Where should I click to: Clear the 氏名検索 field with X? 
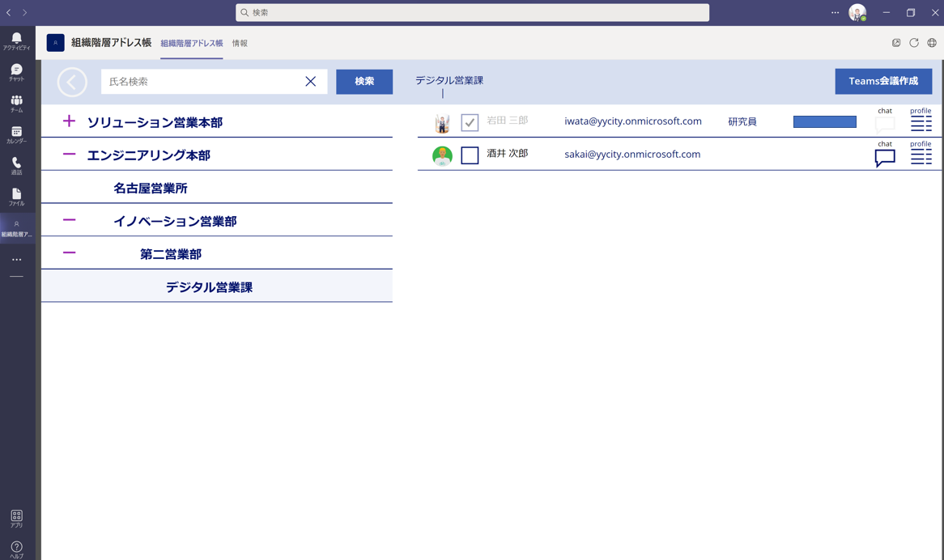coord(311,81)
